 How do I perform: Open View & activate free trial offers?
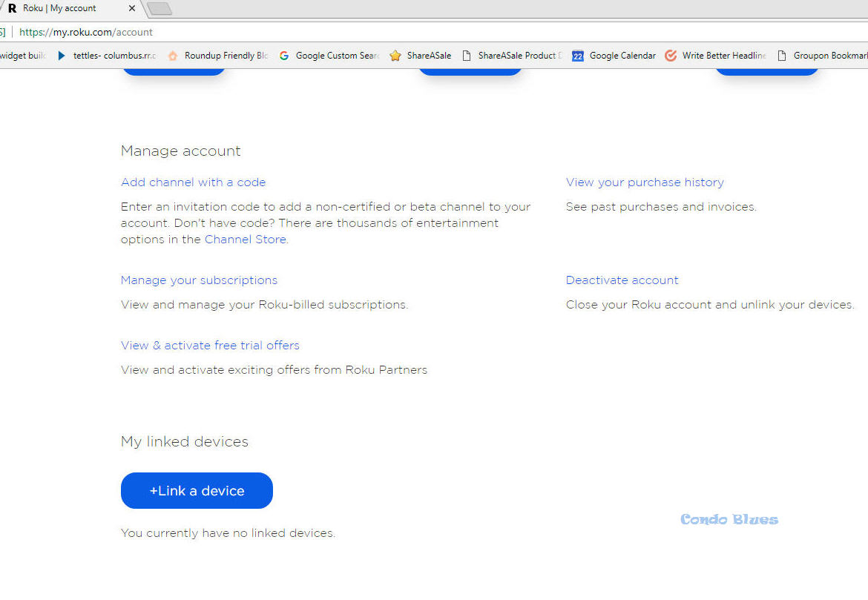[211, 346]
